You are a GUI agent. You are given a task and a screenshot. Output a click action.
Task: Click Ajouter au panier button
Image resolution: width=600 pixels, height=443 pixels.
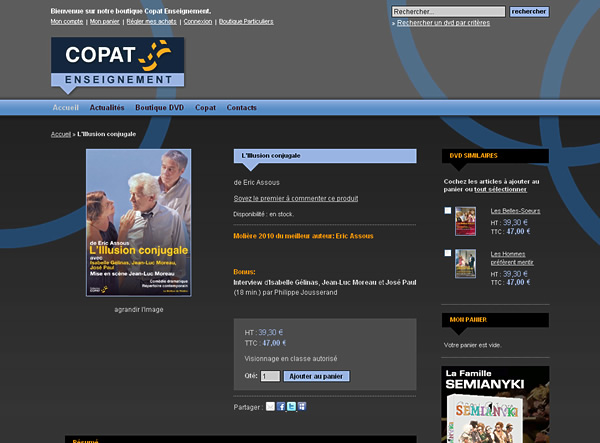[x=316, y=376]
